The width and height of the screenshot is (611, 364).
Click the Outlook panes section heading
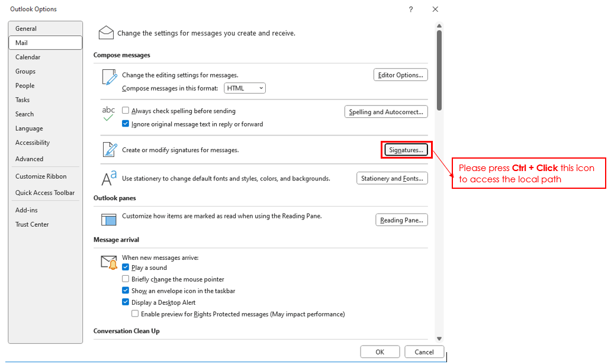[x=115, y=198]
